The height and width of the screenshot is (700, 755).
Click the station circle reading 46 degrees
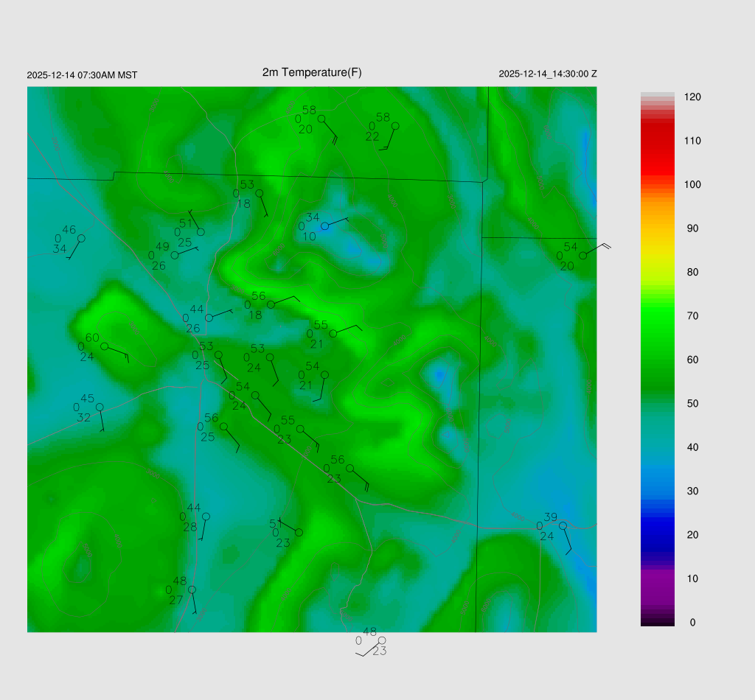[x=81, y=238]
